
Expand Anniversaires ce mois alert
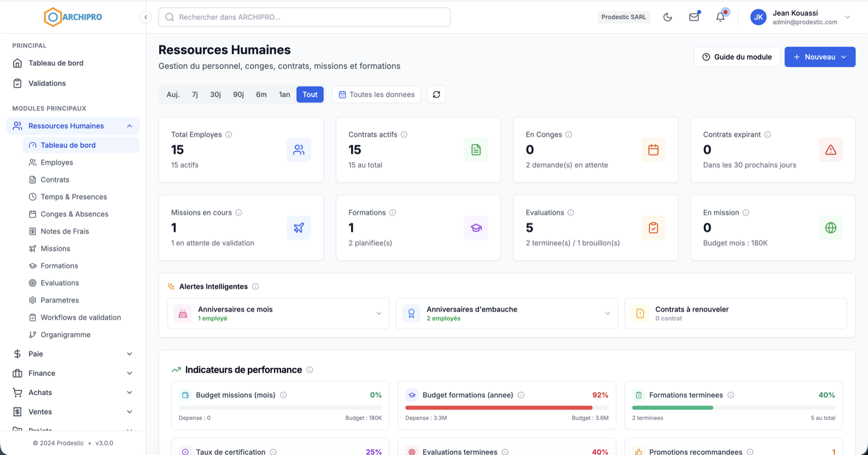(278, 313)
